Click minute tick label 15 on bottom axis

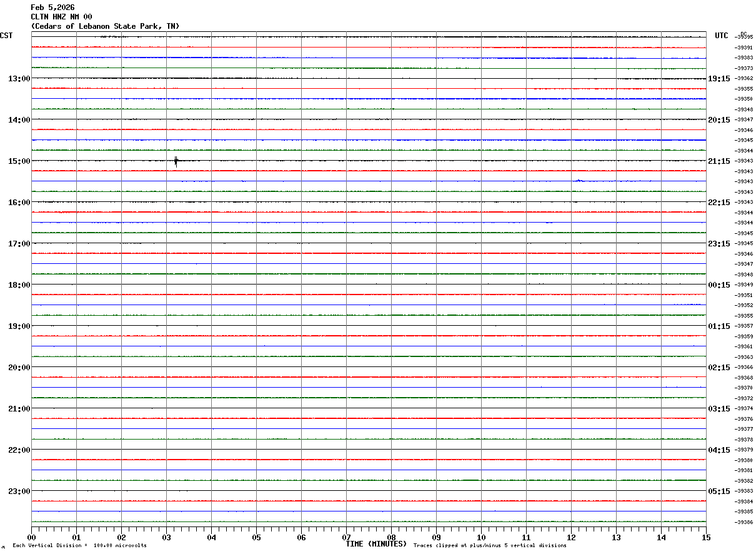point(706,537)
